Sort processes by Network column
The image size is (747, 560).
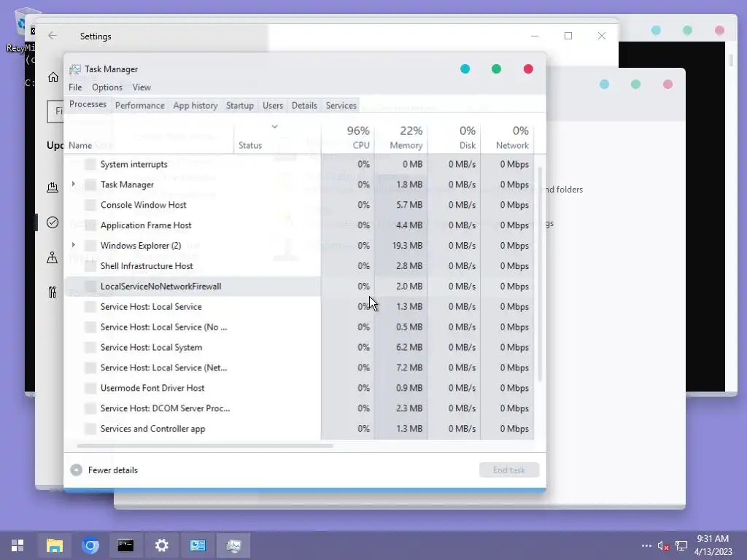[508, 137]
